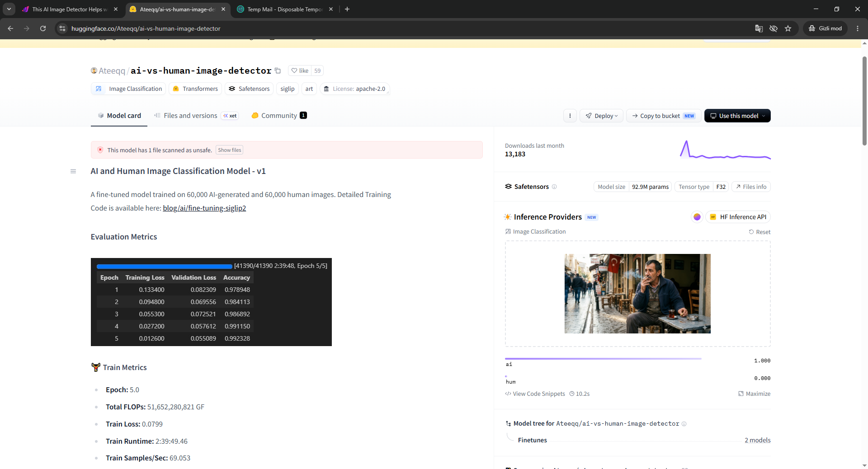
Task: Click the Ateeqq author name link
Action: tap(112, 70)
